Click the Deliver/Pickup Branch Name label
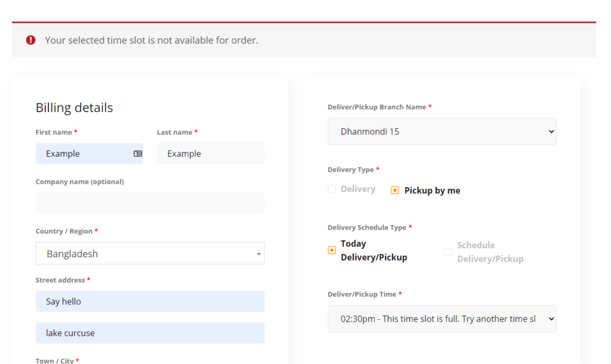611x364 pixels. (377, 107)
